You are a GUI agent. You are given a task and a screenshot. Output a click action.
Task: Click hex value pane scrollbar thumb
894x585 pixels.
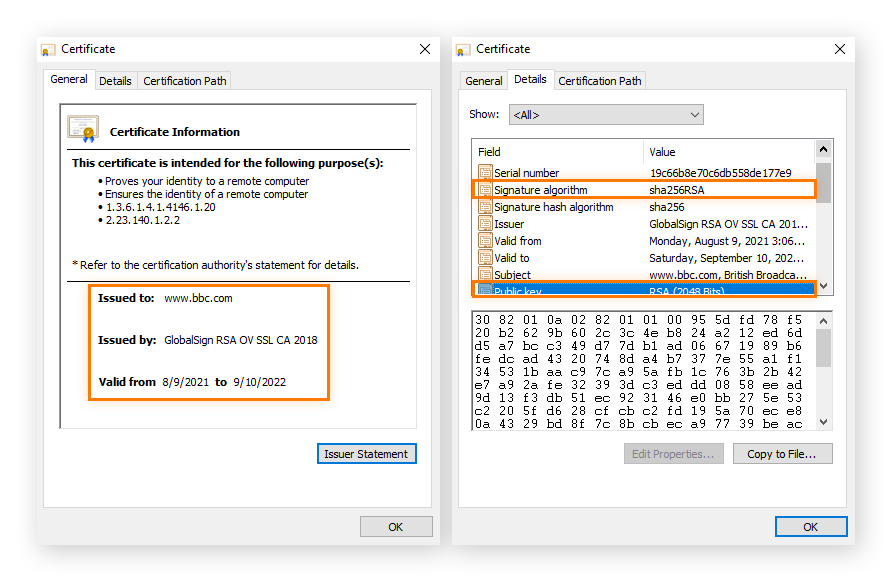coord(823,348)
